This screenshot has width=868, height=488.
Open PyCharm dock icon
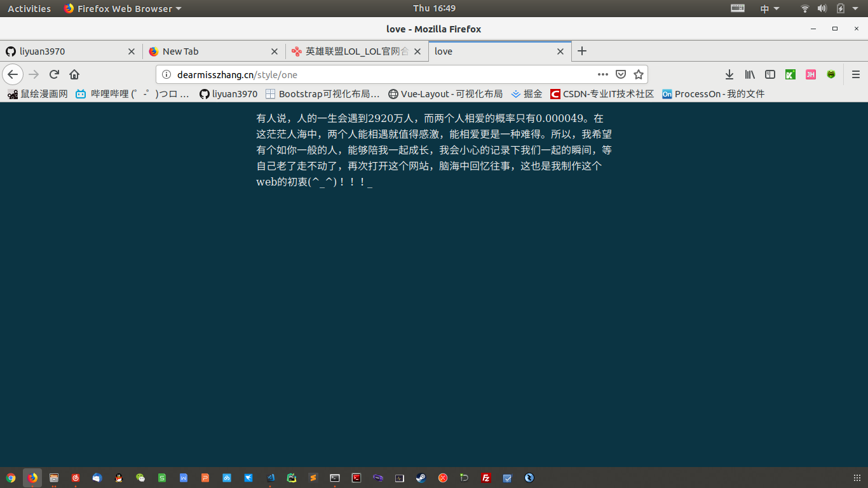(x=292, y=478)
